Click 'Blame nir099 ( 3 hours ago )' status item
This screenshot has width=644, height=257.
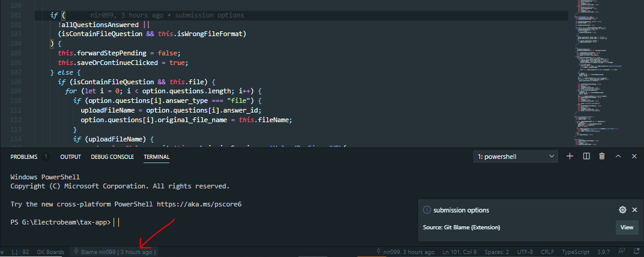(x=115, y=252)
